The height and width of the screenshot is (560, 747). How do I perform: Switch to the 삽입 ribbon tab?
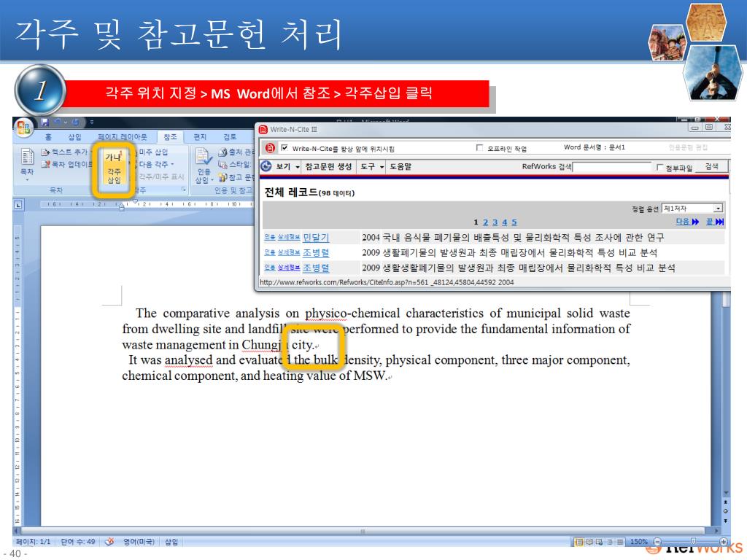(x=75, y=137)
